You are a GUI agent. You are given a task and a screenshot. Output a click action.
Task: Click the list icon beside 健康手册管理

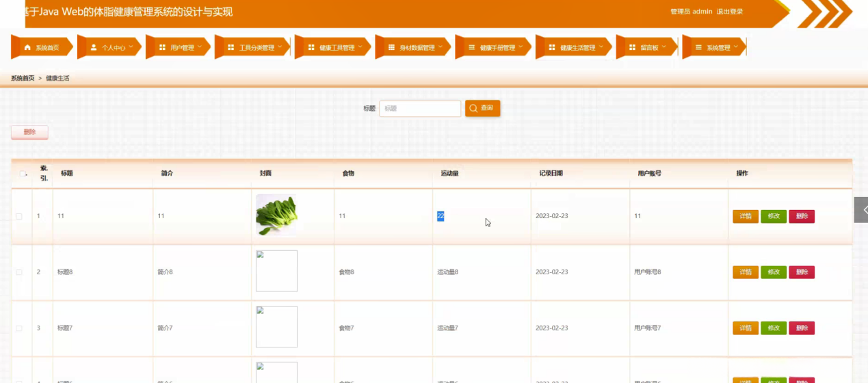click(471, 48)
